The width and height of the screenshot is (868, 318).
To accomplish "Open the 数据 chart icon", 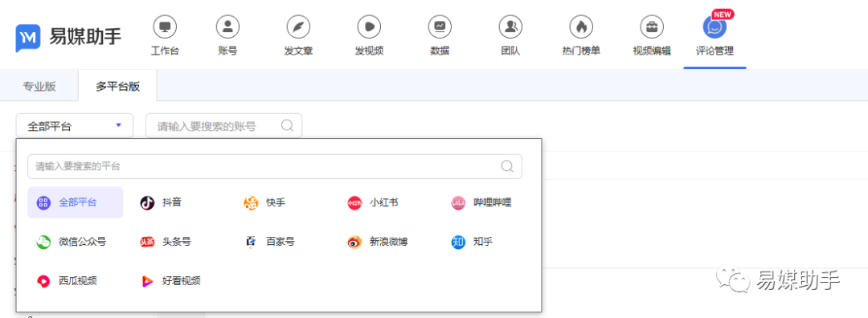I will tap(440, 26).
